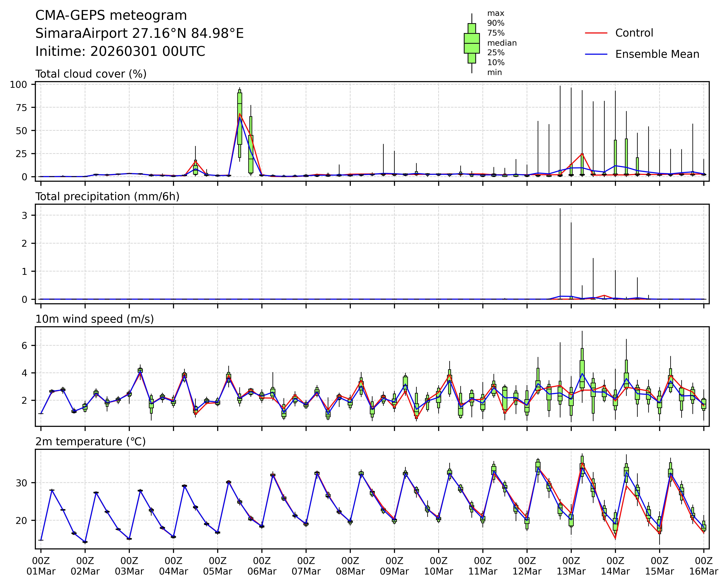Image resolution: width=728 pixels, height=586 pixels.
Task: Click the 10m wind speed panel title
Action: point(95,319)
